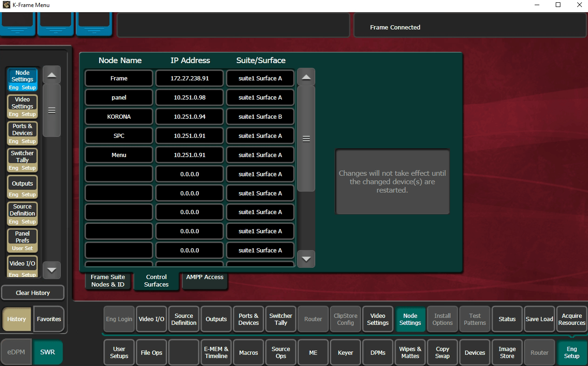588x366 pixels.
Task: Edit IP address 172.27.238.91
Action: (189, 79)
